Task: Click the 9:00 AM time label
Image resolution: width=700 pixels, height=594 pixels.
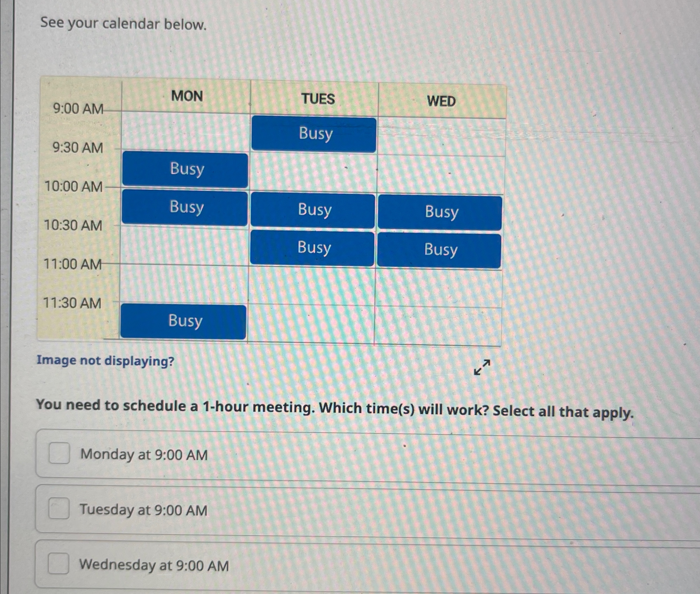Action: (x=78, y=109)
